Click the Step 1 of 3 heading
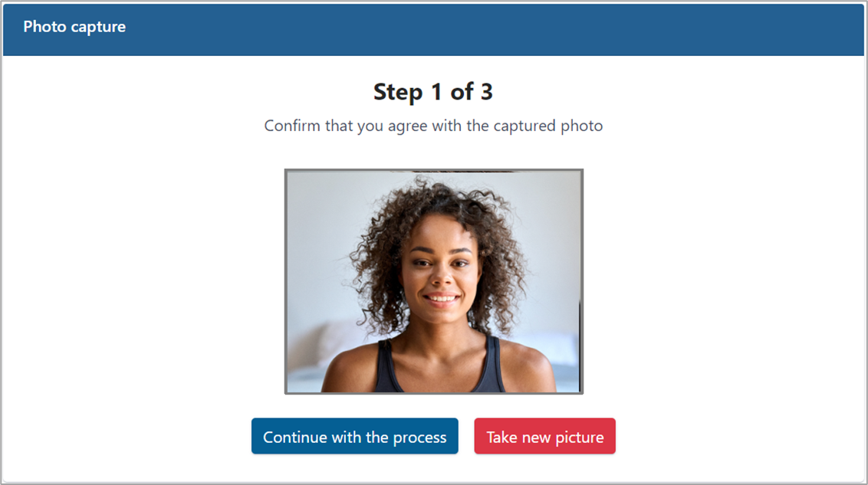 (x=433, y=92)
